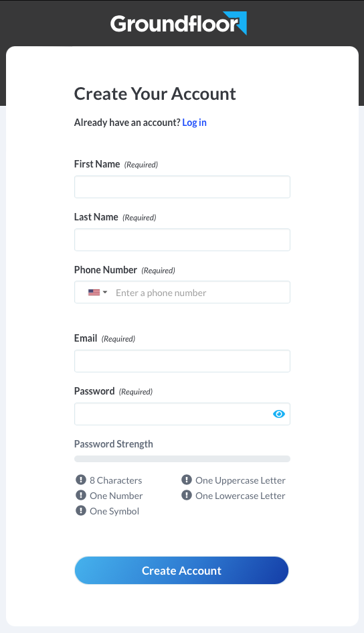Screen dimensions: 364x633
Task: Toggle password visibility with eye icon
Action: coord(279,414)
